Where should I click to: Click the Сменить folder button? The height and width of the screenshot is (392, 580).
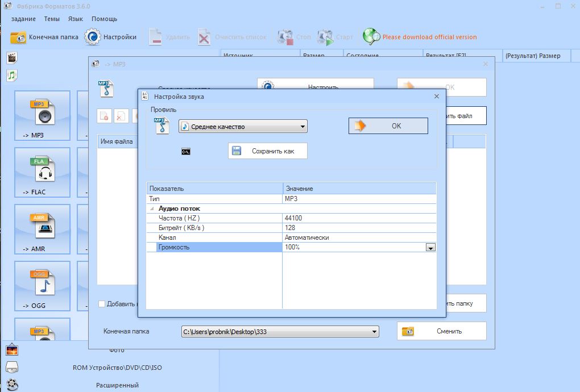pos(442,331)
